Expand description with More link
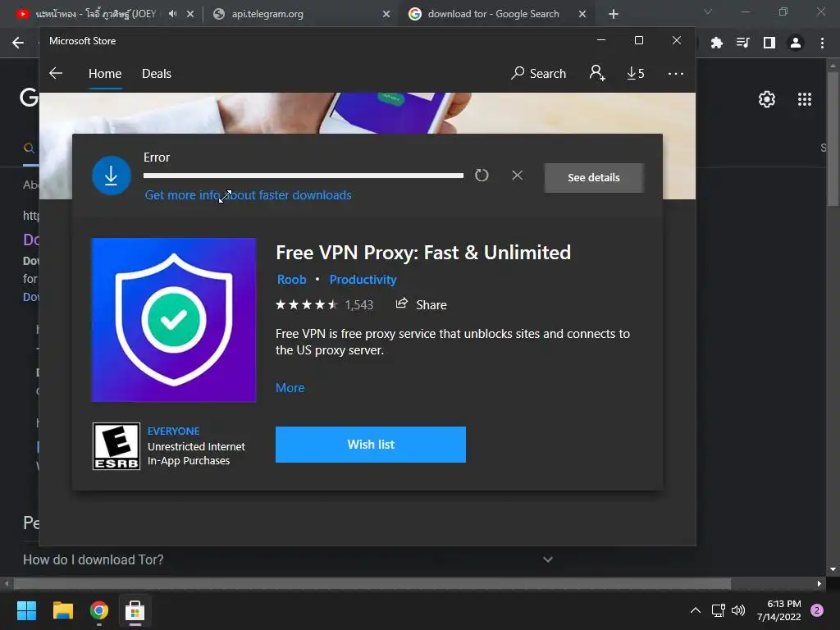 (290, 387)
